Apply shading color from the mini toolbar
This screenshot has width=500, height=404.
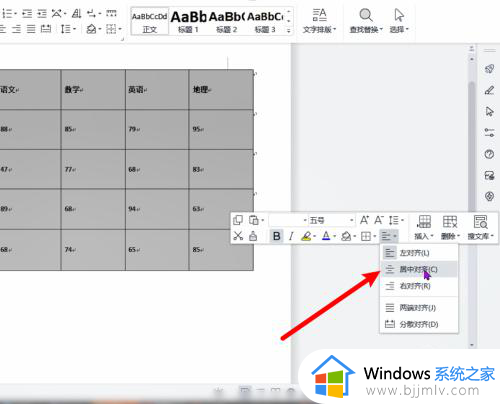coord(346,236)
